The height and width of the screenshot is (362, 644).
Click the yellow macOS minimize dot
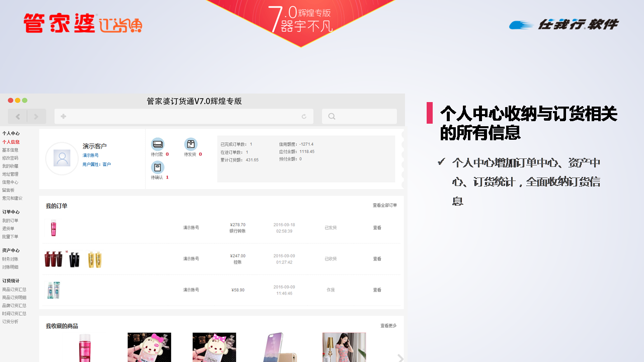click(x=18, y=101)
